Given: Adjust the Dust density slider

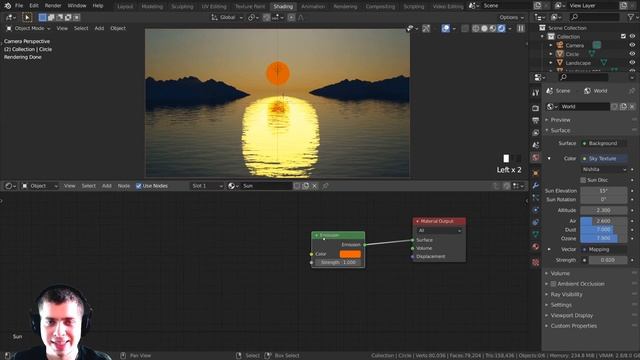Looking at the screenshot, I should pyautogui.click(x=604, y=230).
